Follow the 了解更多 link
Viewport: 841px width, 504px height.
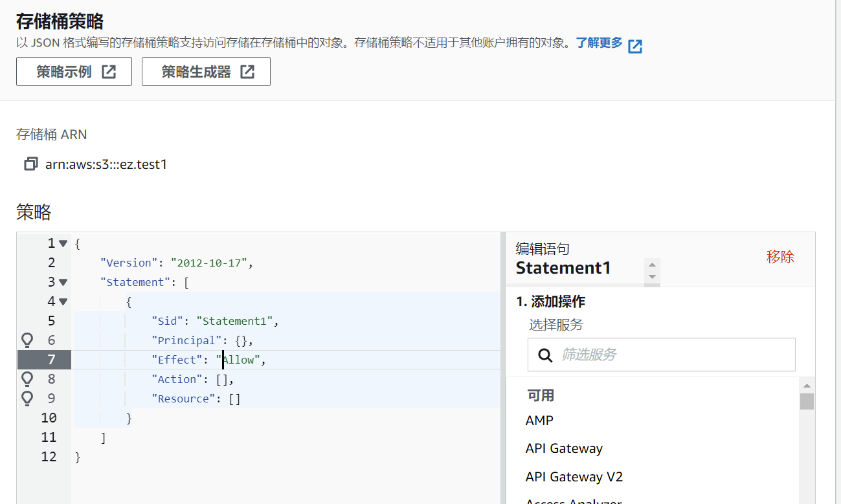click(x=600, y=43)
